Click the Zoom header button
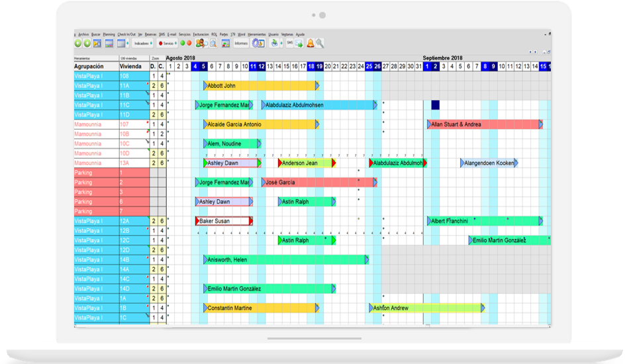This screenshot has height=364, width=629. pos(158,58)
